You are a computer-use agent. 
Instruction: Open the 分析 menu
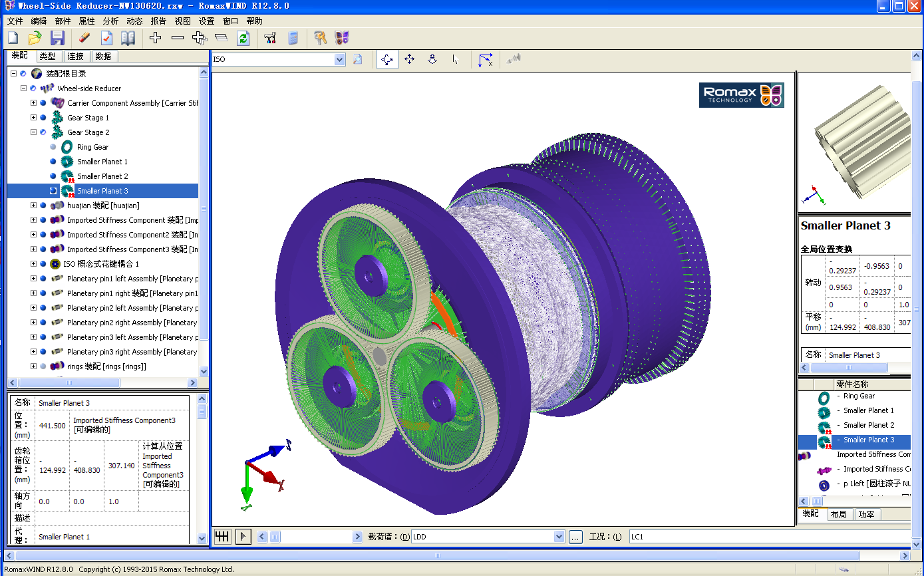coord(110,21)
